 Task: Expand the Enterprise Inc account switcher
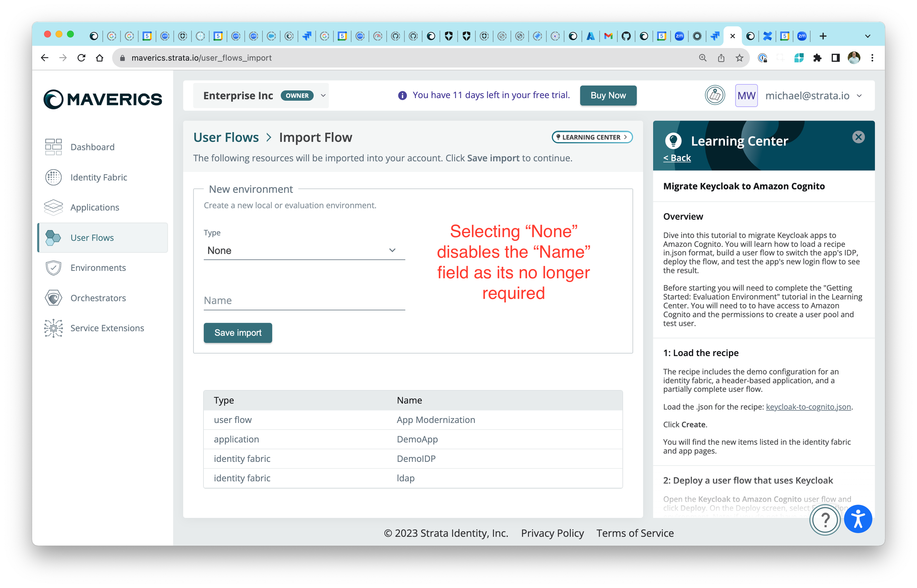pyautogui.click(x=261, y=95)
